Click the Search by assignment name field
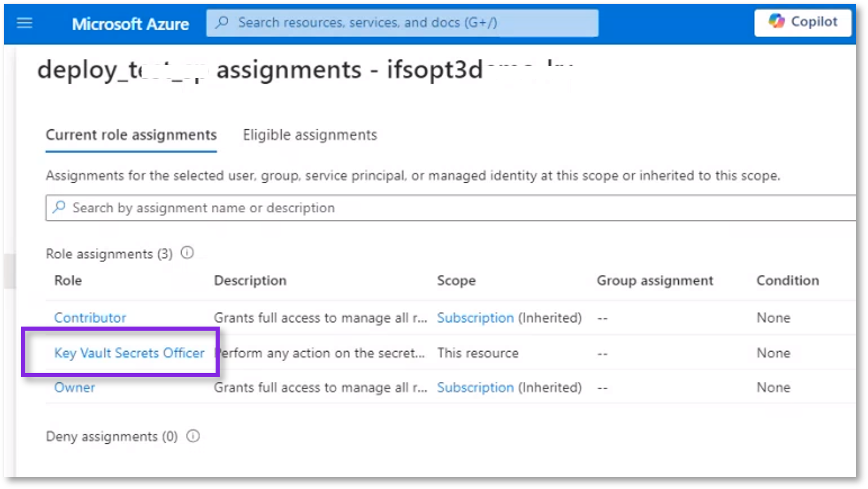This screenshot has width=868, height=489. [x=450, y=208]
